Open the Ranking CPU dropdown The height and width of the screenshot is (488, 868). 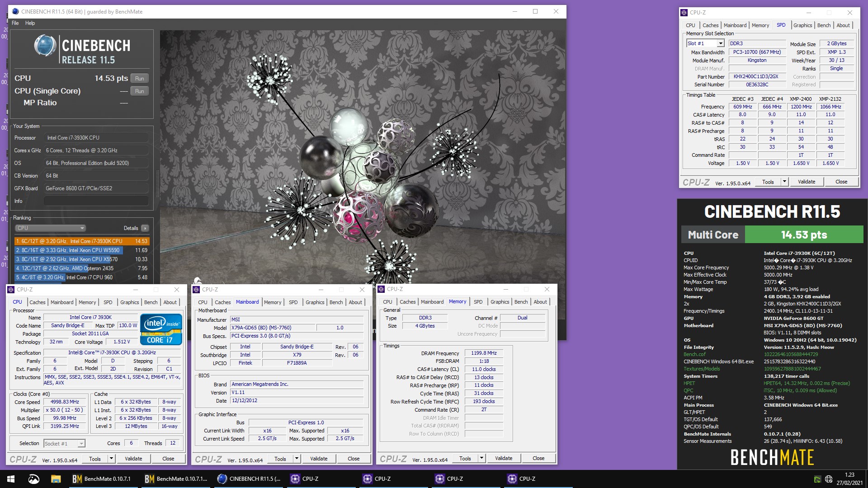click(50, 228)
